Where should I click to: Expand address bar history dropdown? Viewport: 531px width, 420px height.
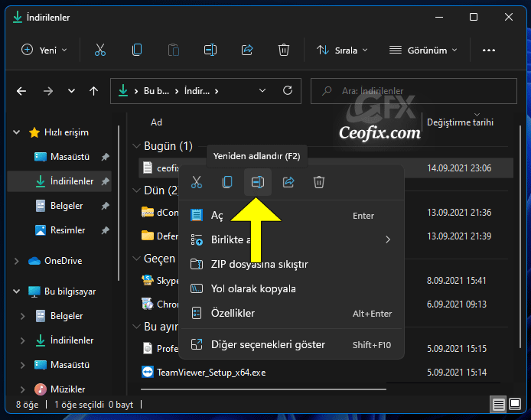coord(262,90)
